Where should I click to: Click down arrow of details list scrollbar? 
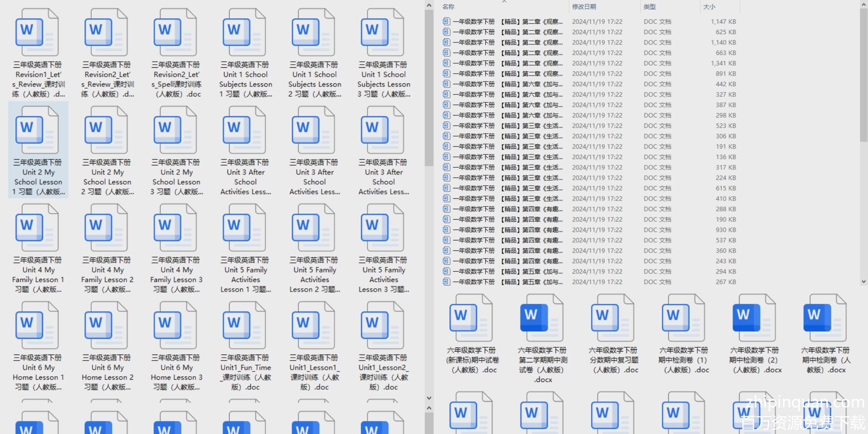(863, 282)
